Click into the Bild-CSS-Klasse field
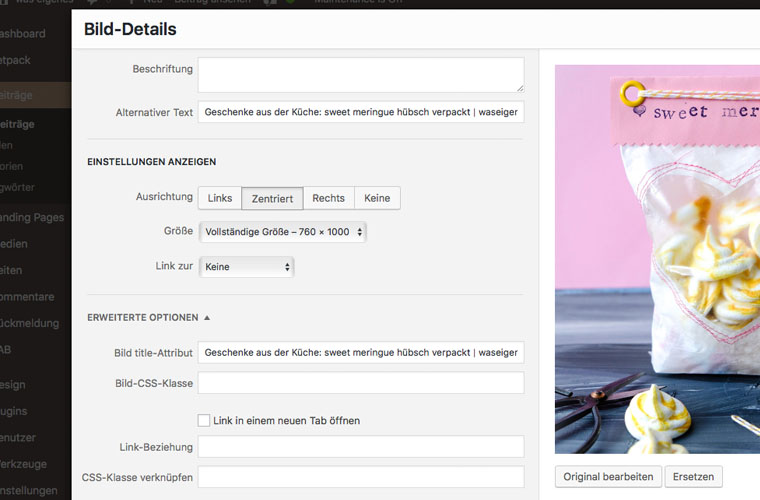 (x=360, y=383)
